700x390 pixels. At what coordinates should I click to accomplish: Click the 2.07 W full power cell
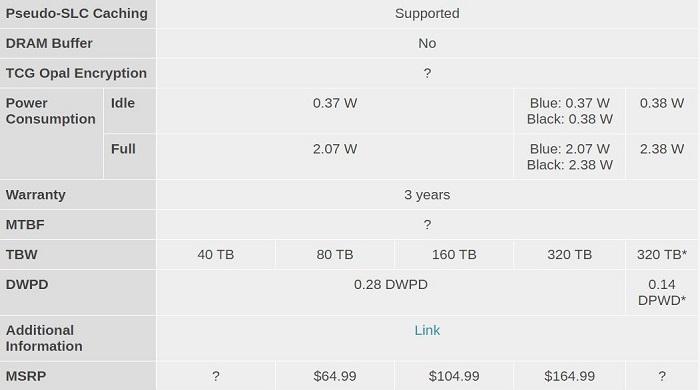pos(335,157)
